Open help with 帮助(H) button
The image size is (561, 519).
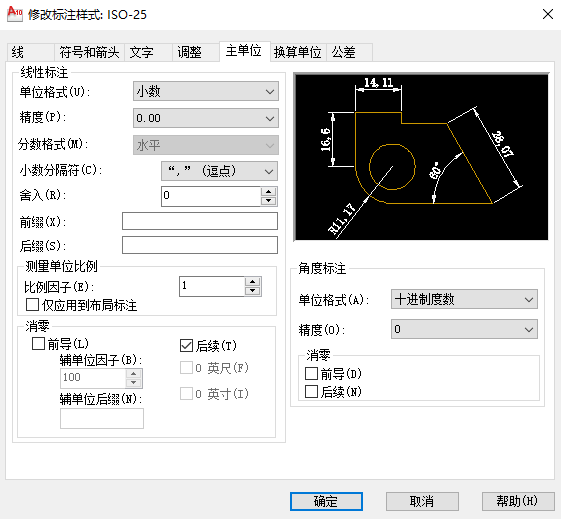click(x=518, y=501)
